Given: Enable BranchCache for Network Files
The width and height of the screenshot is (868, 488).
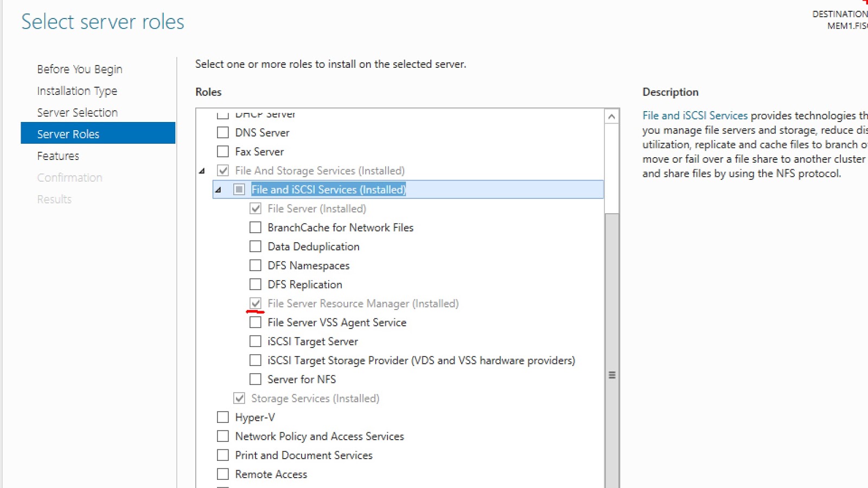Looking at the screenshot, I should [x=255, y=227].
